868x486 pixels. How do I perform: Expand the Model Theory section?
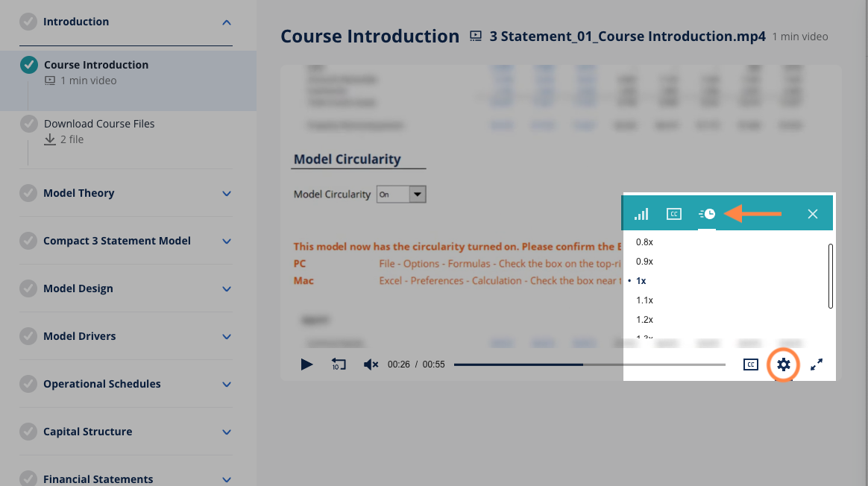coord(227,193)
